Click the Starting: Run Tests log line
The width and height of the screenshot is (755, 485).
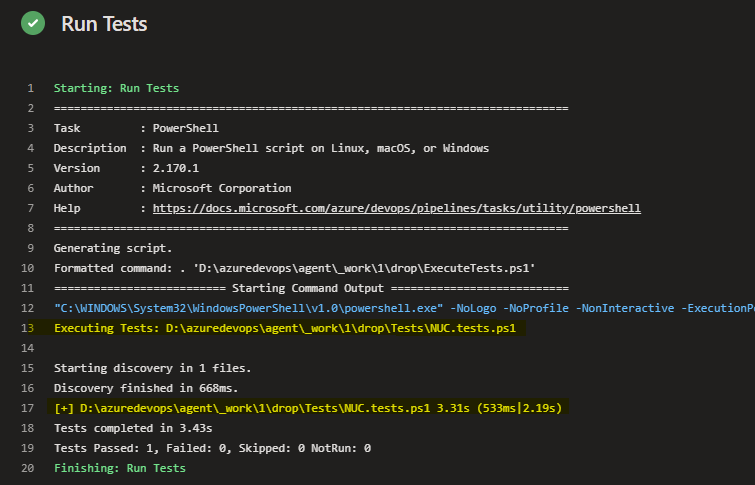tap(117, 88)
